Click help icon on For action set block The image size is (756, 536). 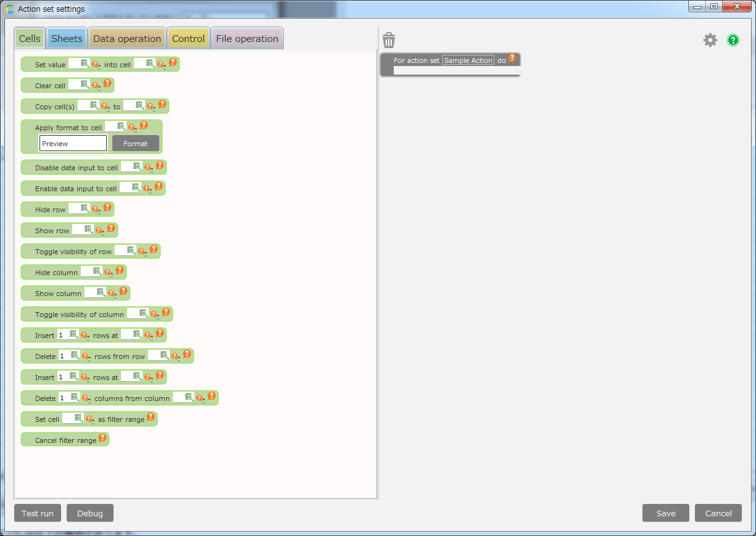click(x=512, y=58)
